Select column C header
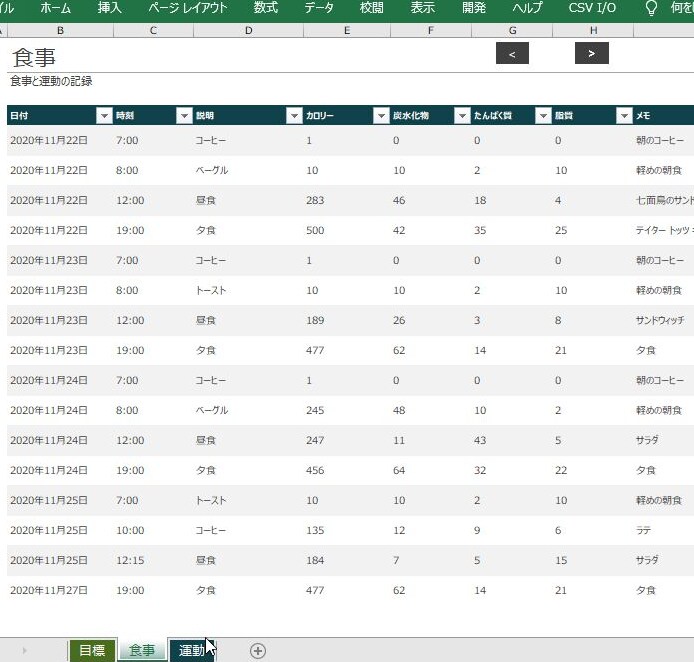Viewport: 694px width, 662px height. (153, 31)
